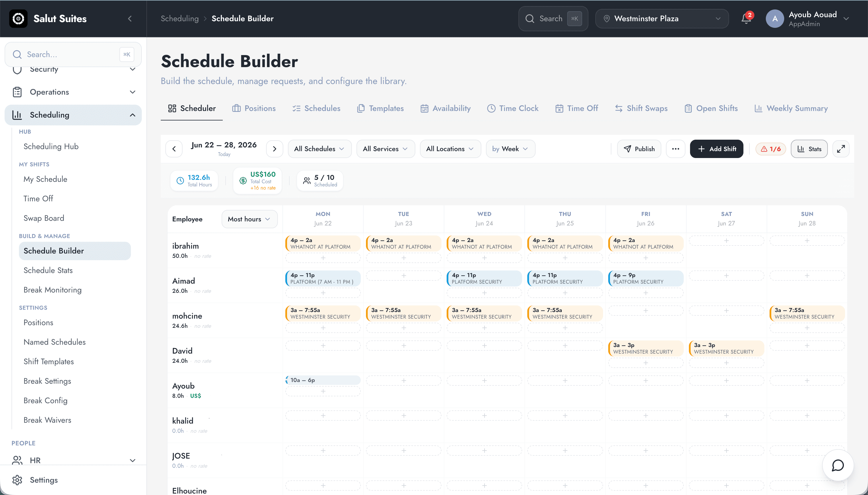Viewport: 868px width, 495px height.
Task: Click the top bar Search field
Action: [x=553, y=19]
